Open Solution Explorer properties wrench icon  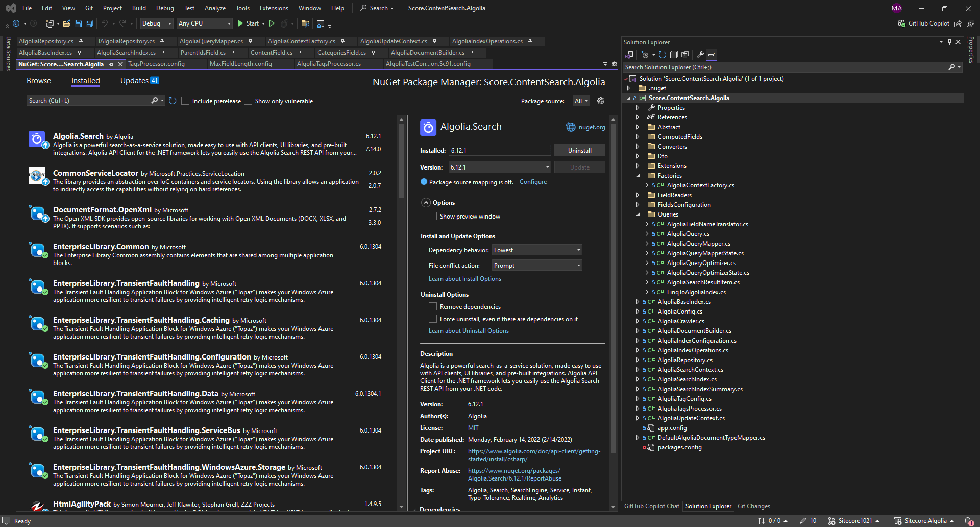point(700,55)
